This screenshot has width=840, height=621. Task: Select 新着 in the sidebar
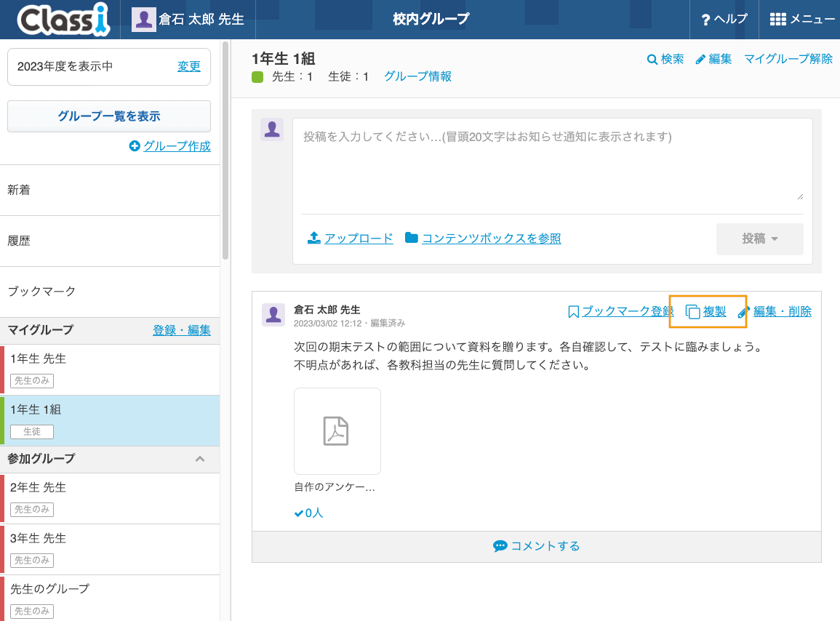click(110, 191)
